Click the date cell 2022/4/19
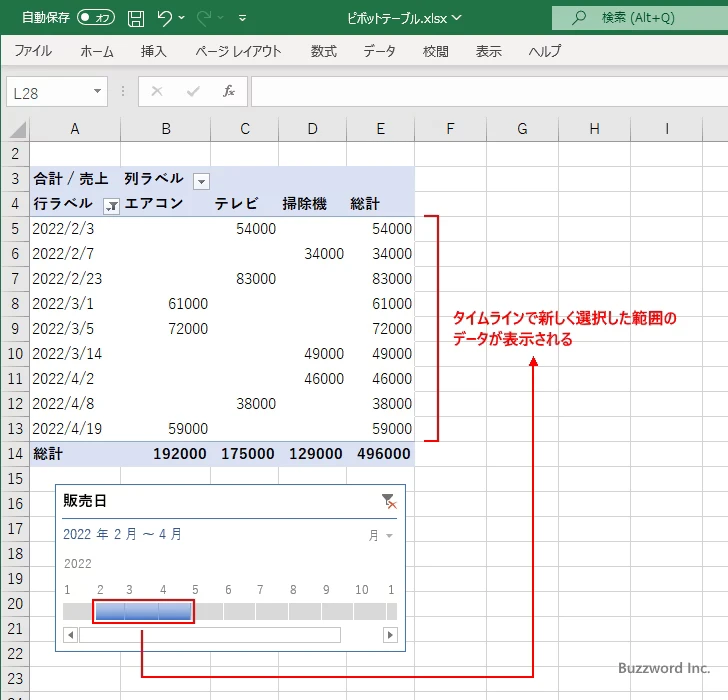Viewport: 728px width, 700px height. (75, 428)
